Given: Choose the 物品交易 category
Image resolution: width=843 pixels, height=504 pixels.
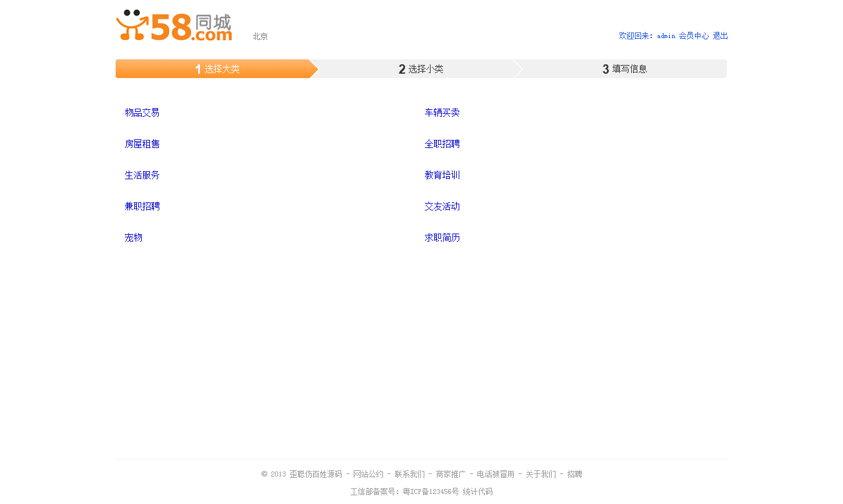Looking at the screenshot, I should point(142,112).
